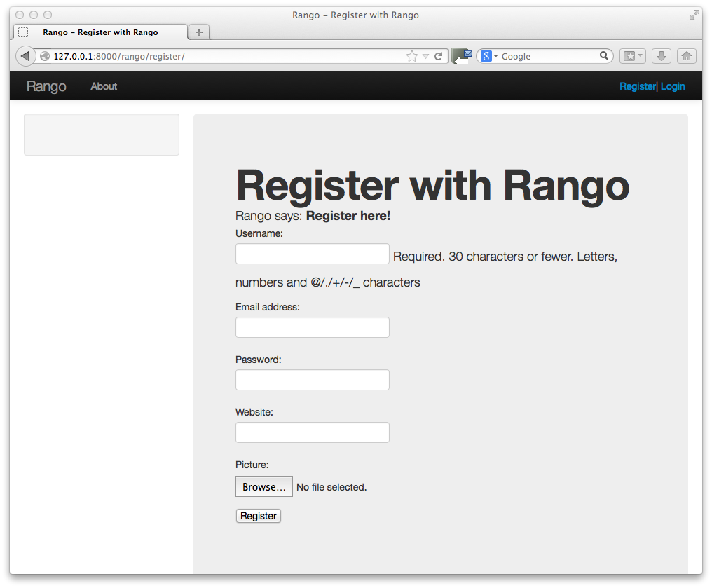
Task: Click the search magnifier in the Google box
Action: click(x=603, y=55)
